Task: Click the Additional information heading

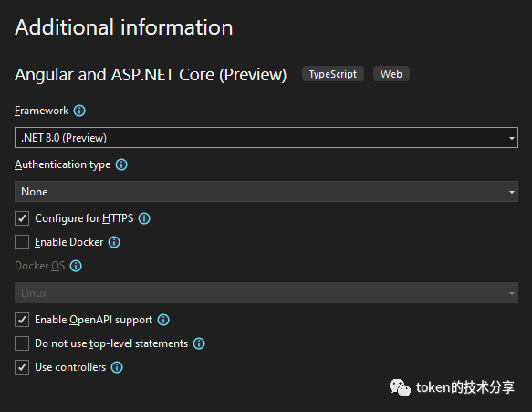Action: point(124,27)
